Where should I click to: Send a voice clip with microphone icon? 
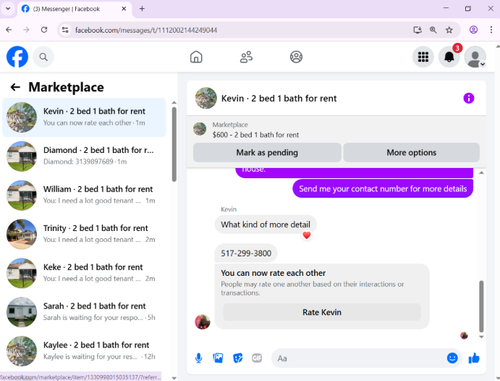pos(199,358)
